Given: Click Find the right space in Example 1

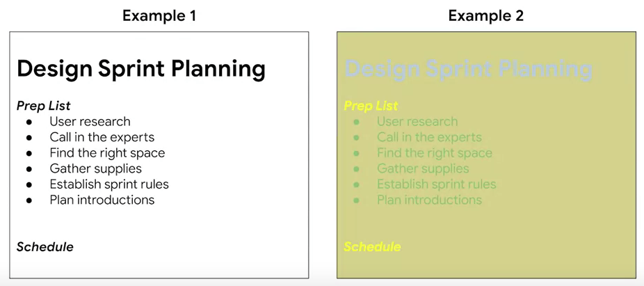Looking at the screenshot, I should click(x=107, y=153).
